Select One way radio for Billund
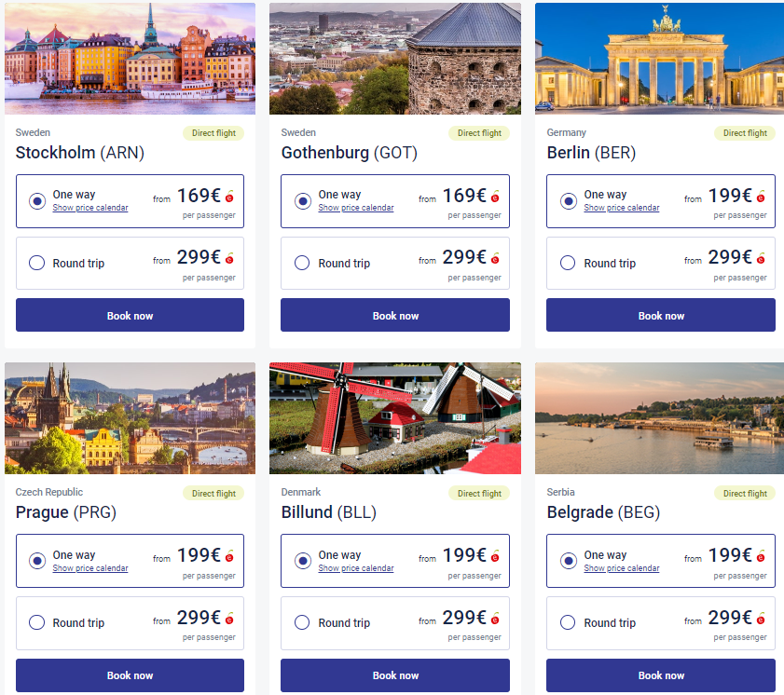The height and width of the screenshot is (695, 784). coord(303,561)
